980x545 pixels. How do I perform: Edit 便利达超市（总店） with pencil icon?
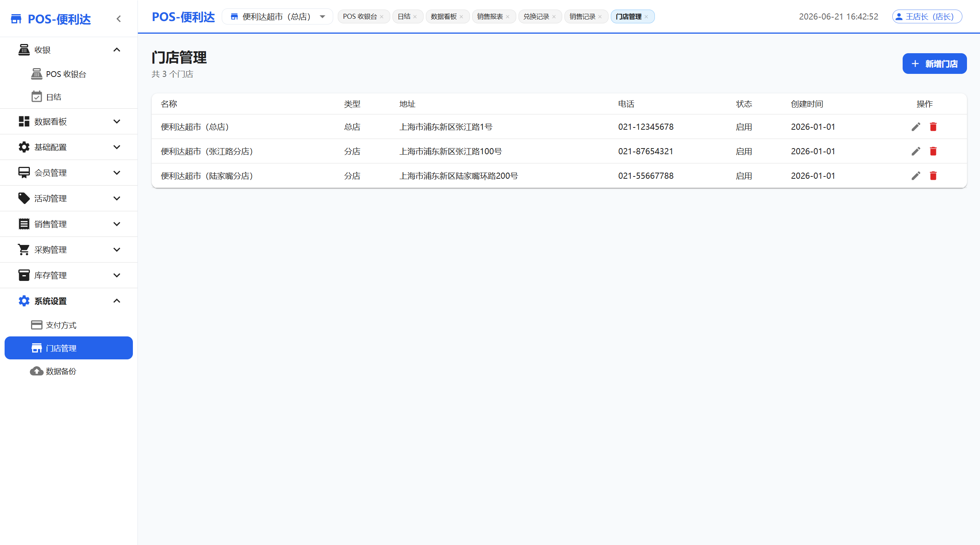coord(916,127)
